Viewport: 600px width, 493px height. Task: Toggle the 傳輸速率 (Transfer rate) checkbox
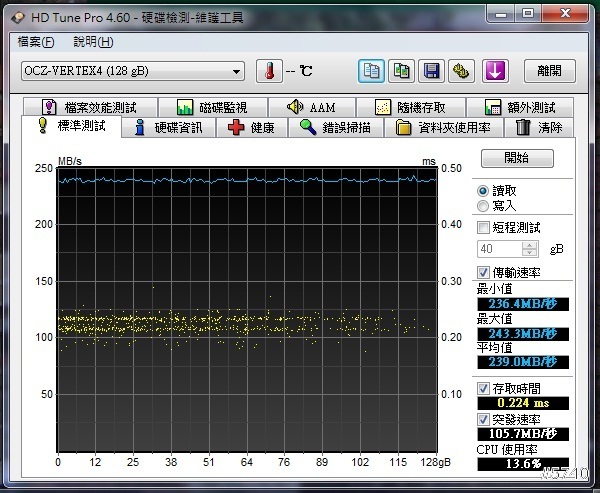(x=485, y=272)
